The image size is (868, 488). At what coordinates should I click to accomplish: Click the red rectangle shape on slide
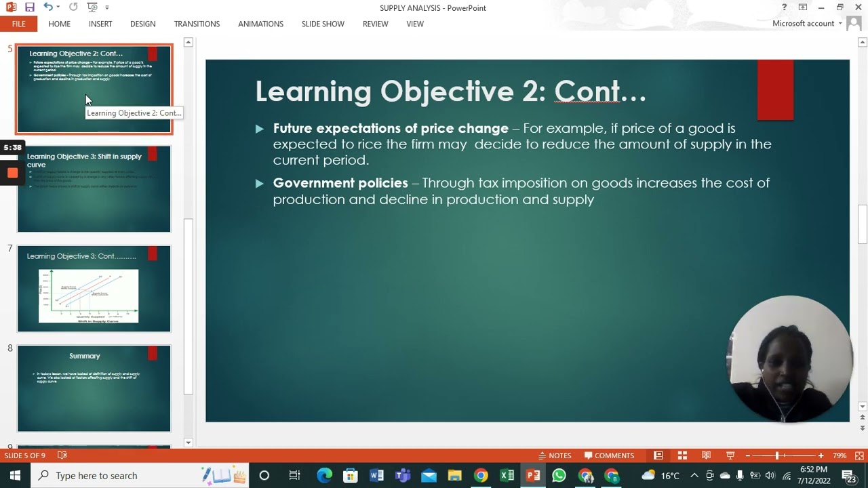(775, 89)
